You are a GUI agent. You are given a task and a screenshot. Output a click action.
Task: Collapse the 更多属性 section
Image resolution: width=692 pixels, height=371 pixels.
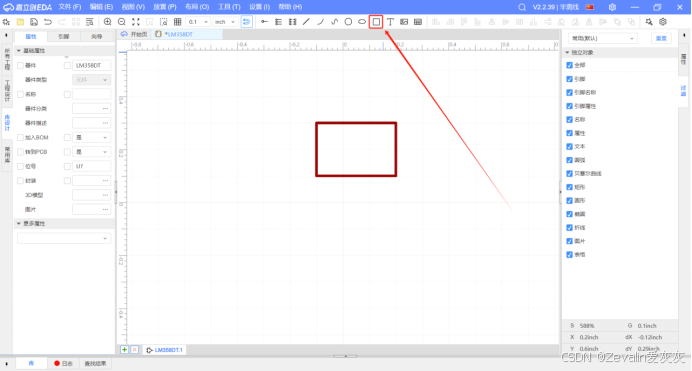click(19, 224)
